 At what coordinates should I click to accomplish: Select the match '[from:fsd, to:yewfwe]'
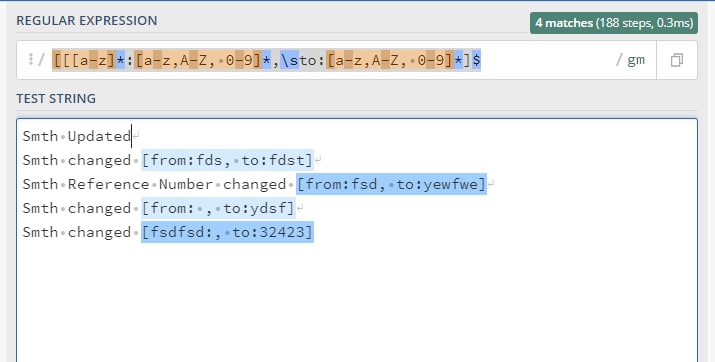[391, 184]
